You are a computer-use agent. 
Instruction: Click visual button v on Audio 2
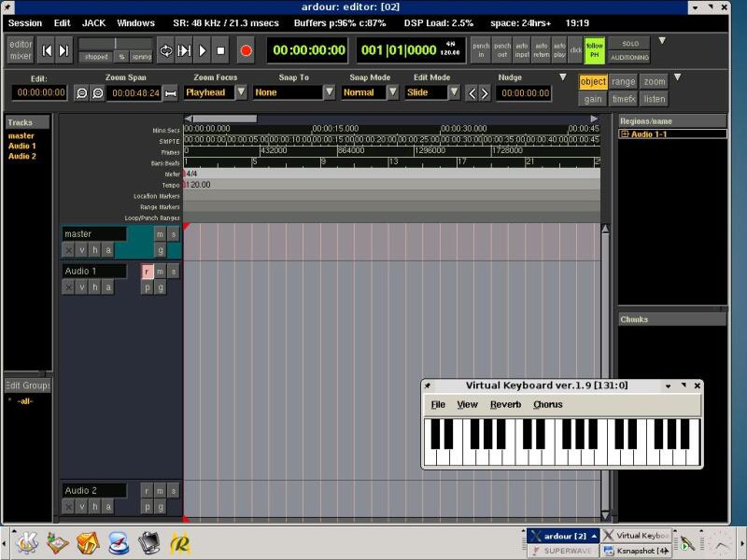click(82, 507)
